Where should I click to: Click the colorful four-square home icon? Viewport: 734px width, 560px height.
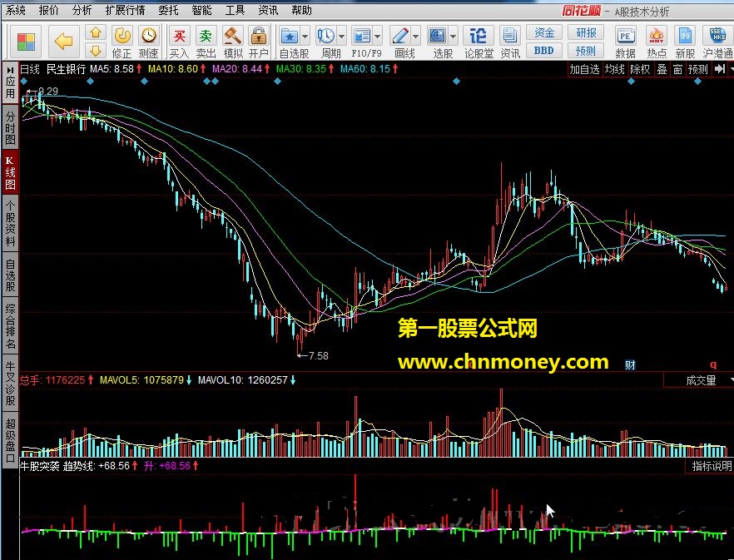(26, 42)
